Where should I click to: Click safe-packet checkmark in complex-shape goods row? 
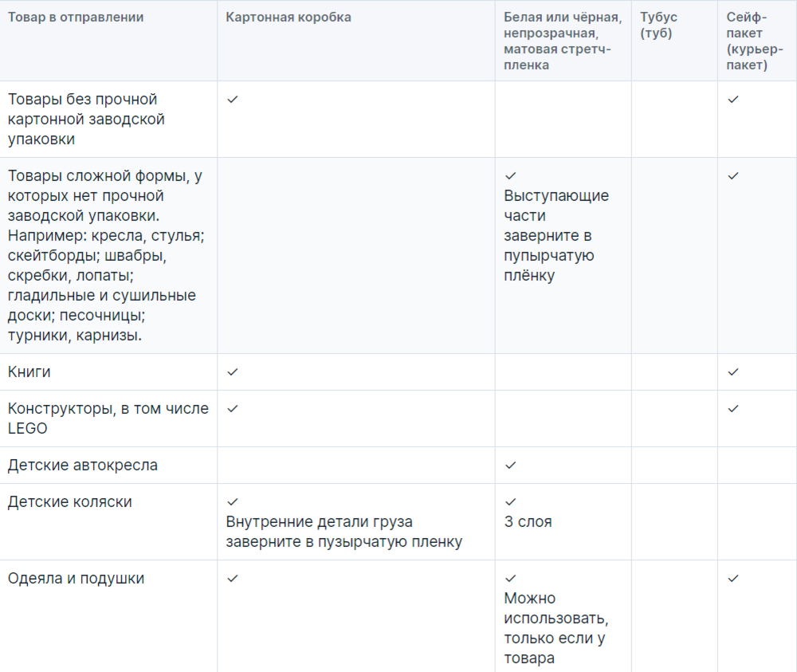coord(733,176)
